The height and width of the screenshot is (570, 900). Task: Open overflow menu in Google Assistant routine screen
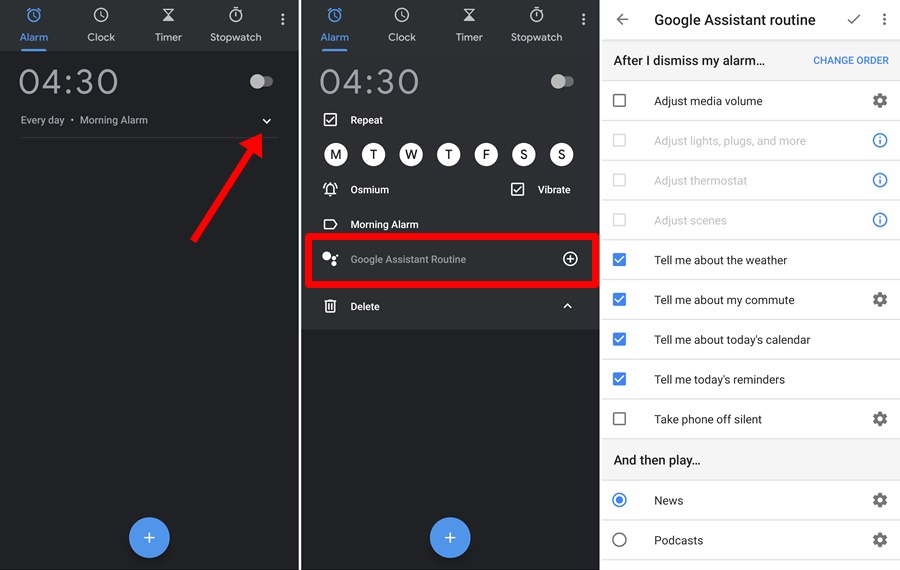(x=884, y=20)
